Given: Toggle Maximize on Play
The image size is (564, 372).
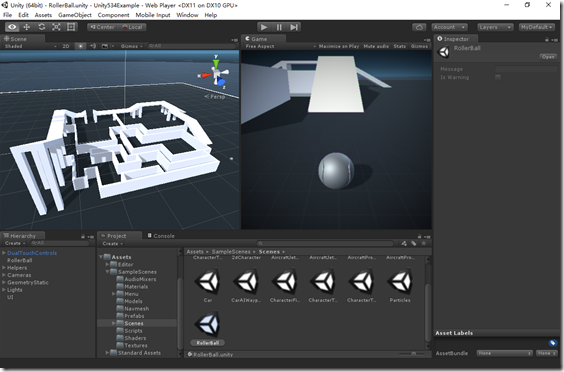Looking at the screenshot, I should tap(339, 46).
